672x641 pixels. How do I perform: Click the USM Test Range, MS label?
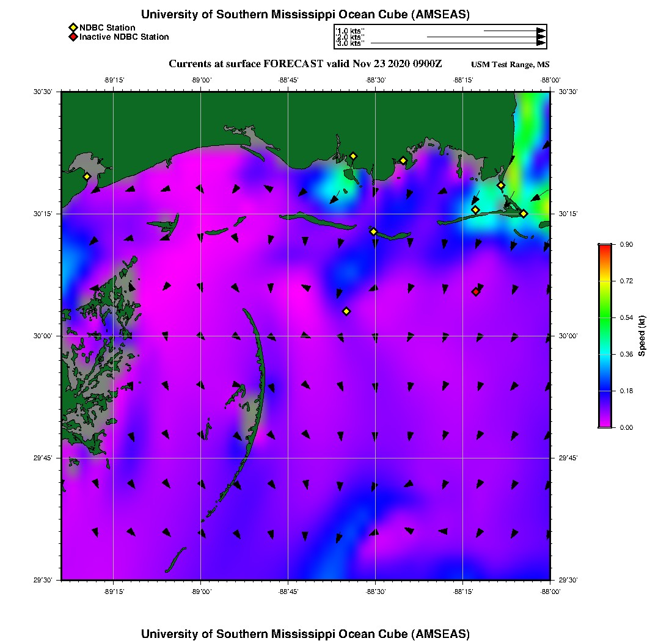(x=510, y=65)
